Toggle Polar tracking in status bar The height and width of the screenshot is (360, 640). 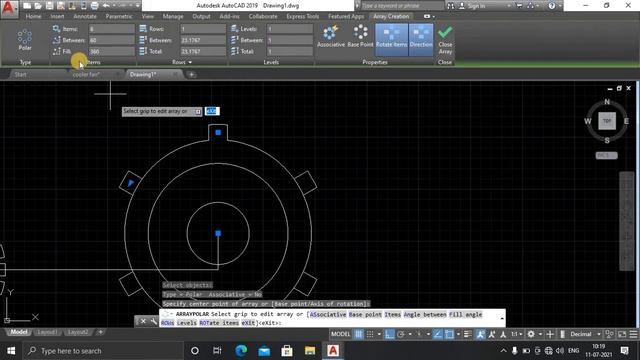coord(401,334)
